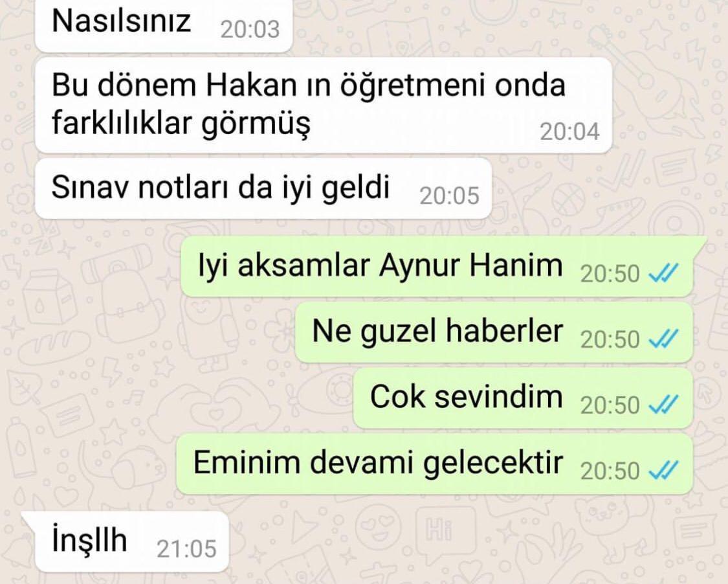Tap the 20:50 time on 'Eminim devami gelecektir'
The image size is (728, 584).
(610, 471)
